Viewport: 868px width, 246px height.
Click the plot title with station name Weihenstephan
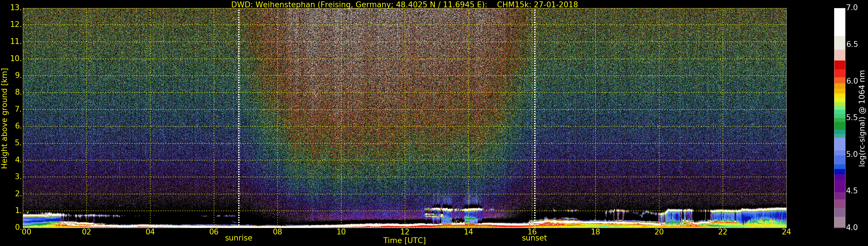[x=404, y=4]
